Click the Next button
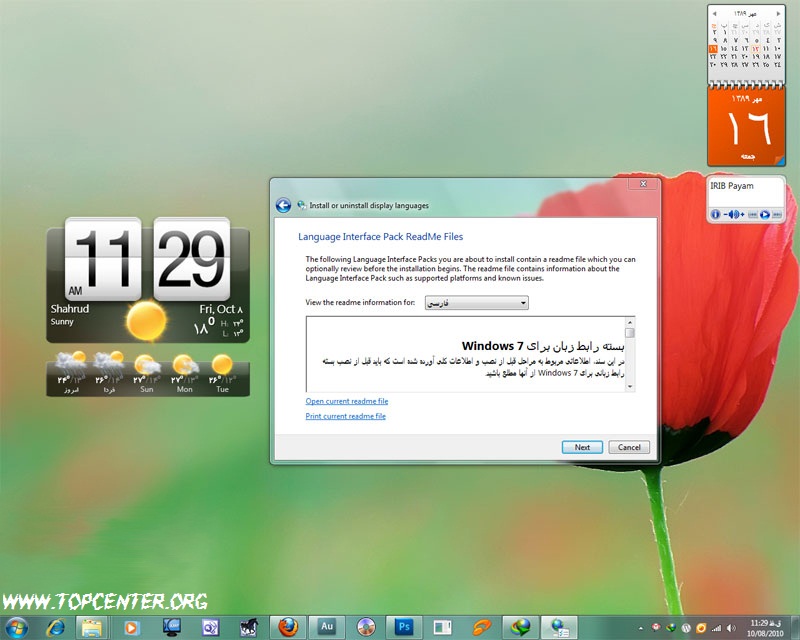The image size is (800, 640). click(582, 447)
